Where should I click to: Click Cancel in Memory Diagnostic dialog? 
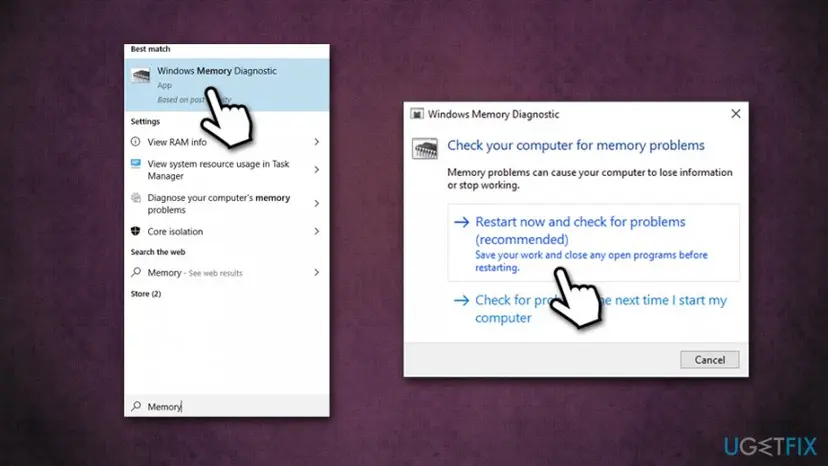coord(709,360)
